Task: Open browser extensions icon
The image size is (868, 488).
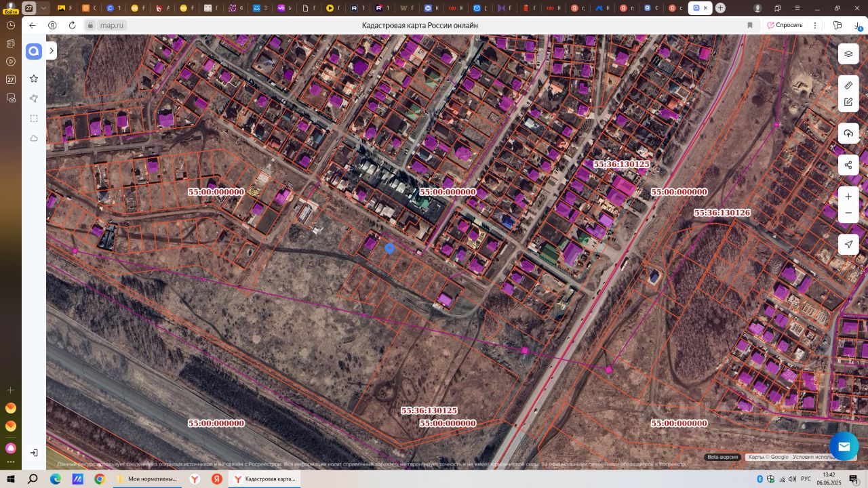Action: (x=837, y=25)
